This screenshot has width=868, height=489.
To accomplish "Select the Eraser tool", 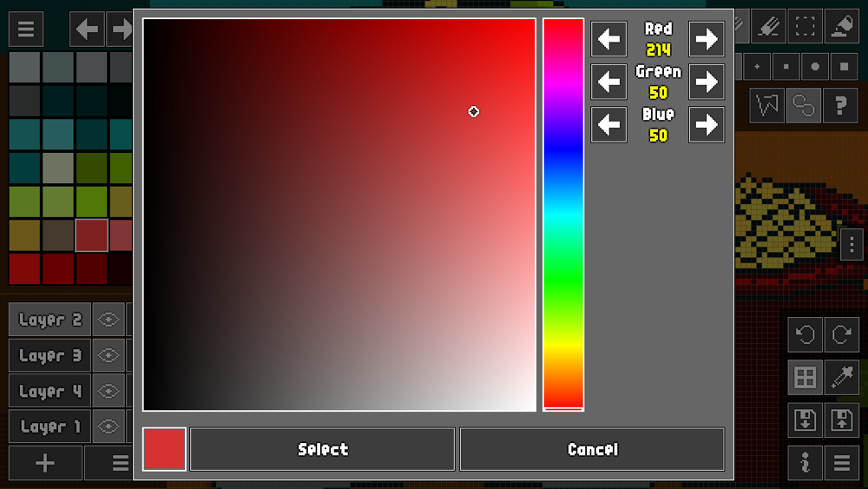I will point(768,26).
